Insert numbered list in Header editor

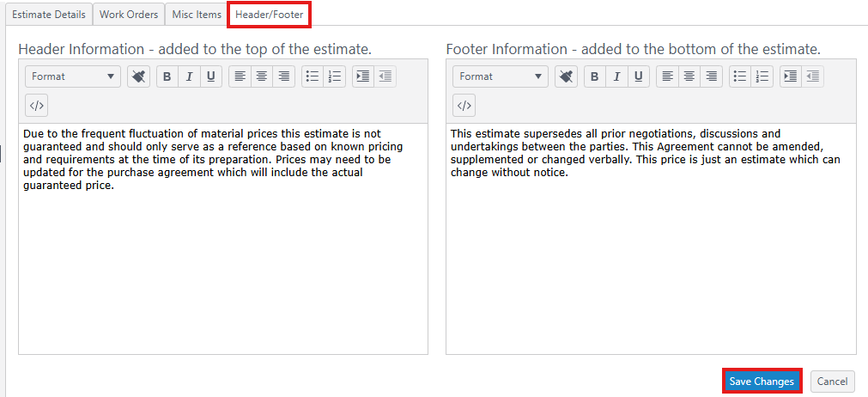[334, 76]
